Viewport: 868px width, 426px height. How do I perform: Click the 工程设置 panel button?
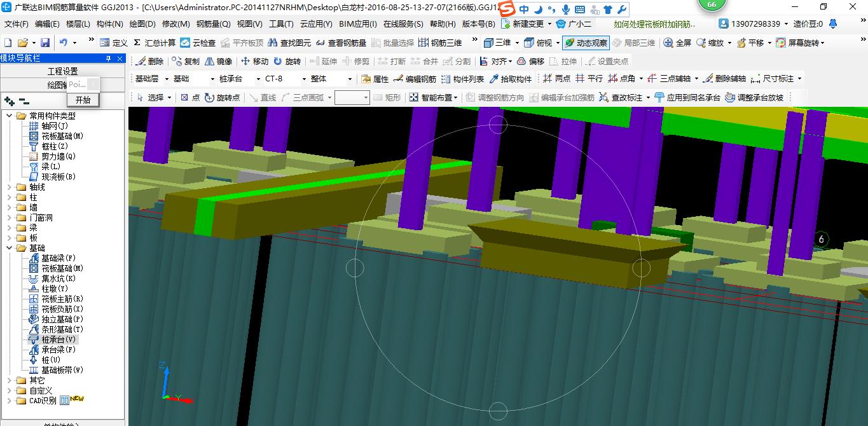pyautogui.click(x=63, y=71)
